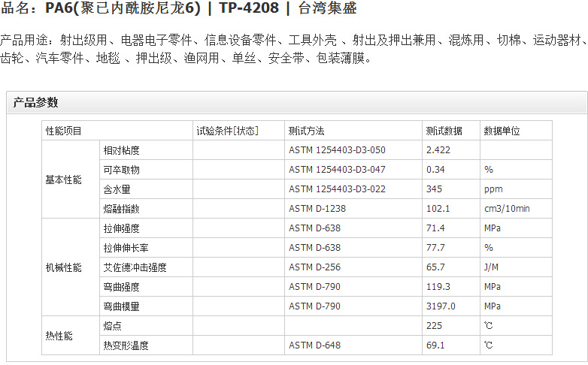Select method ASTM 1254403-D3-047
The width and height of the screenshot is (588, 365).
pos(337,170)
